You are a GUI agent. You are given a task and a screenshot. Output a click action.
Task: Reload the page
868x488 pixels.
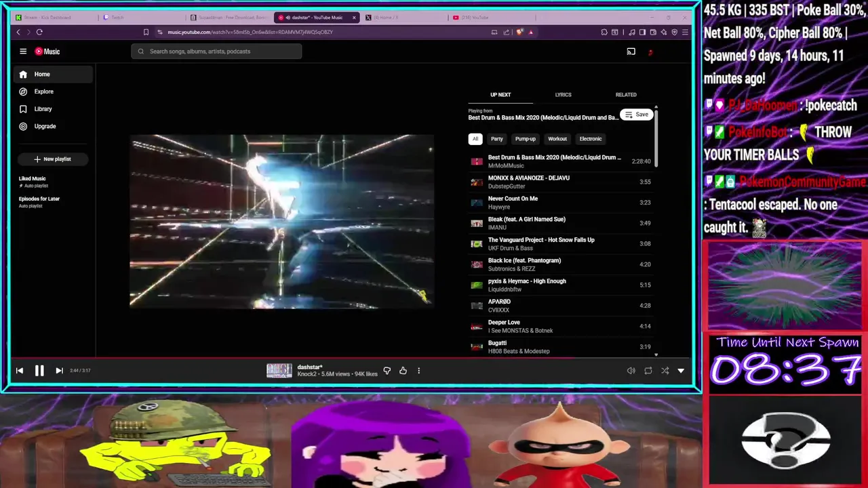[x=39, y=32]
